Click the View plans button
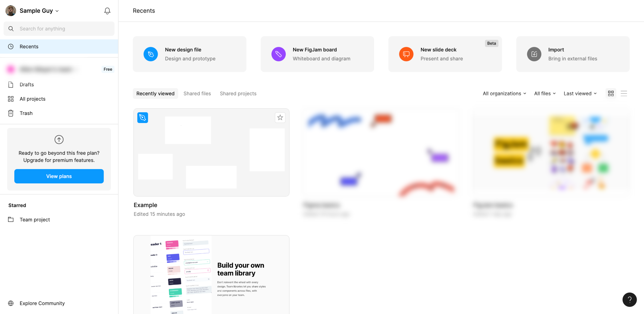 59,176
